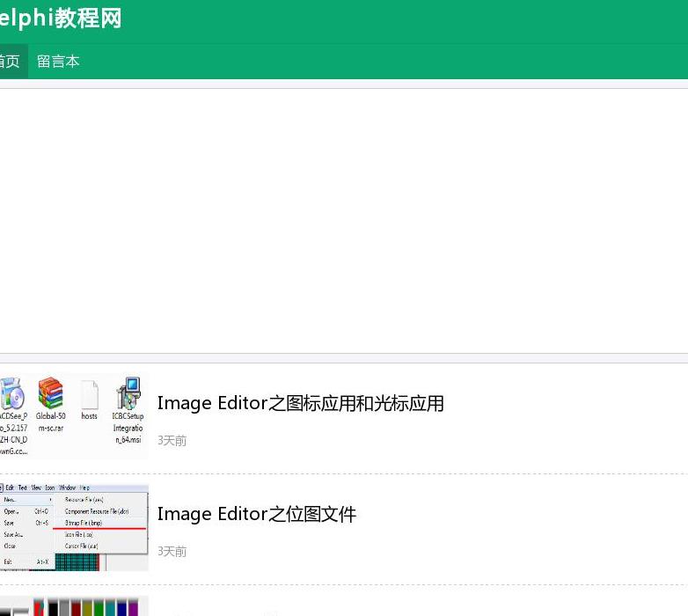Screen dimensions: 688x616
Task: Open the Delphi教程网 site title
Action: pos(61,18)
